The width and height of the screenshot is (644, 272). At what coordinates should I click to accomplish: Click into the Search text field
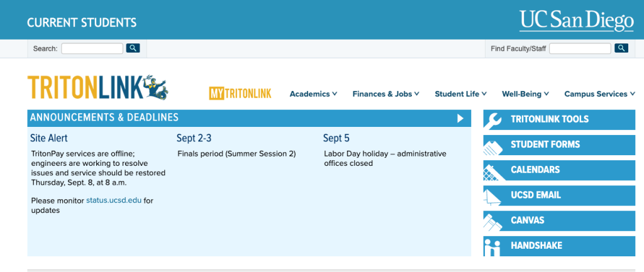point(92,48)
